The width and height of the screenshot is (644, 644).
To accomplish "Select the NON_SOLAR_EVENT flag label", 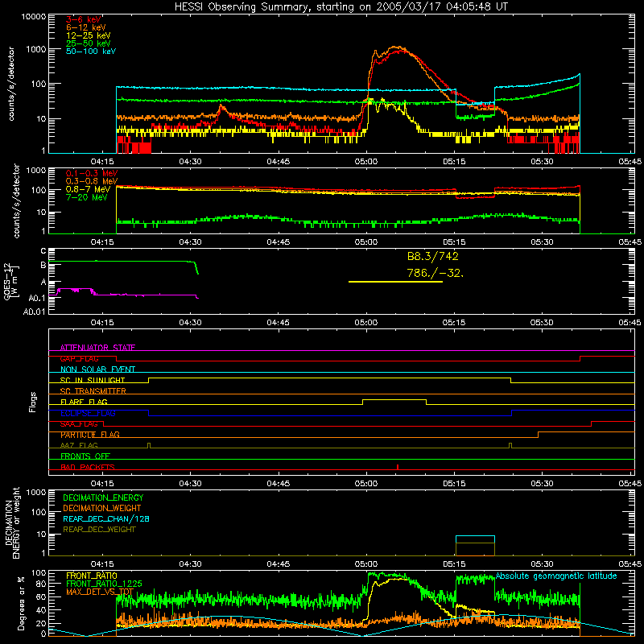I will point(97,369).
